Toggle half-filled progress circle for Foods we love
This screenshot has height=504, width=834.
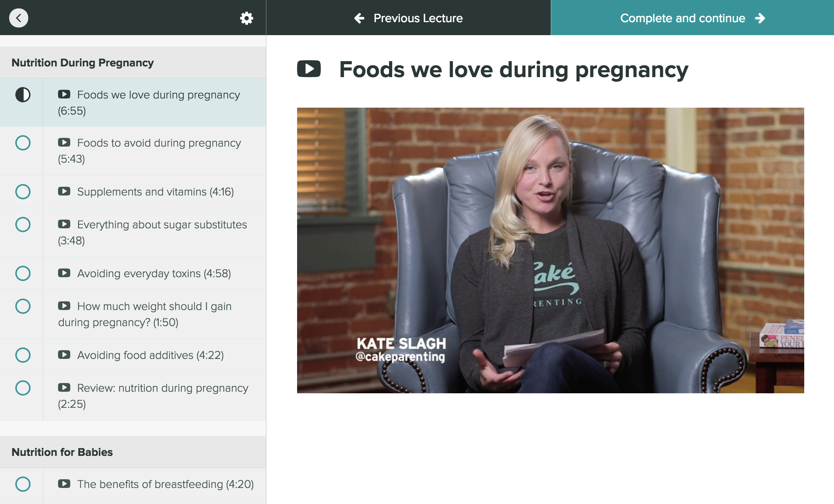(x=23, y=95)
